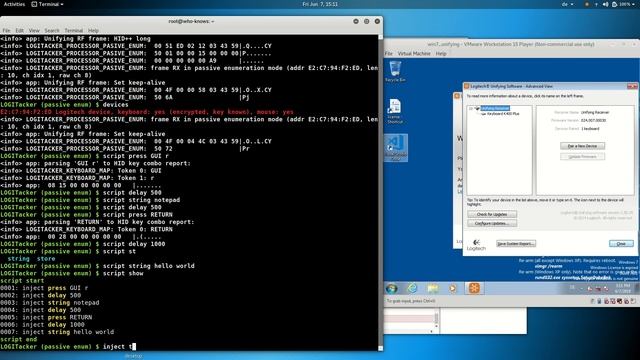Open Recycle Bin icon on Windows desktop

click(395, 71)
